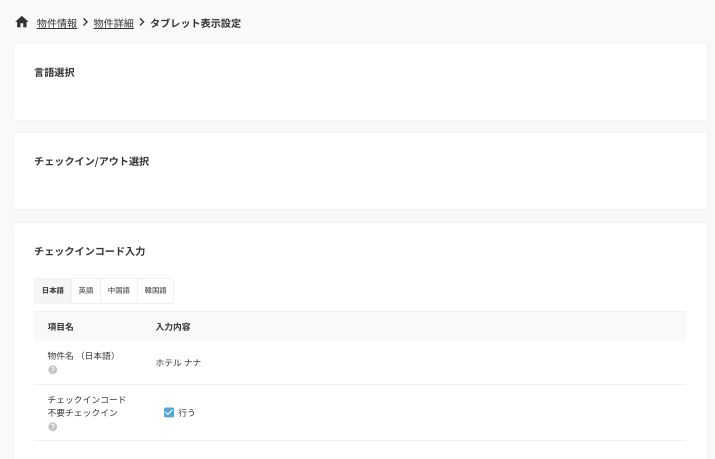Expand the 言語選択 section

tap(55, 73)
